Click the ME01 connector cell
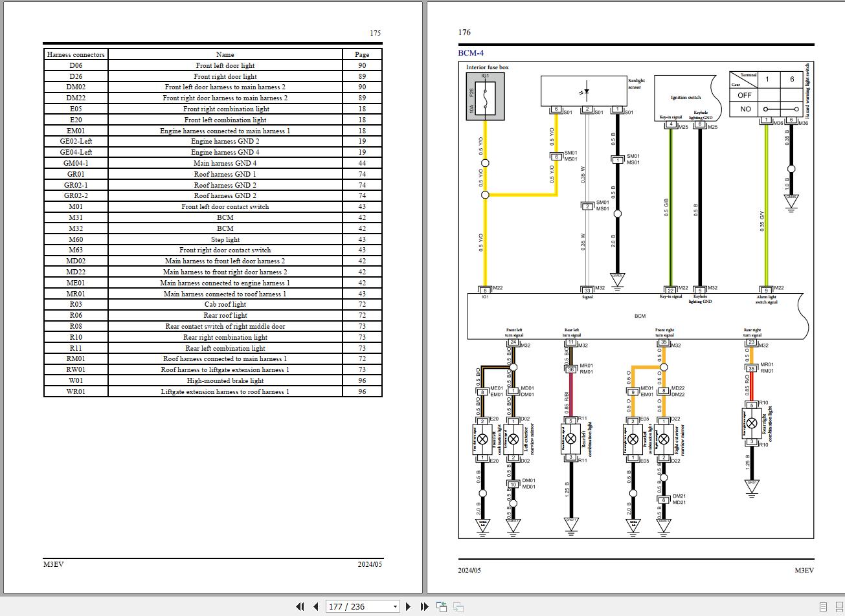The height and width of the screenshot is (616, 845). 76,283
